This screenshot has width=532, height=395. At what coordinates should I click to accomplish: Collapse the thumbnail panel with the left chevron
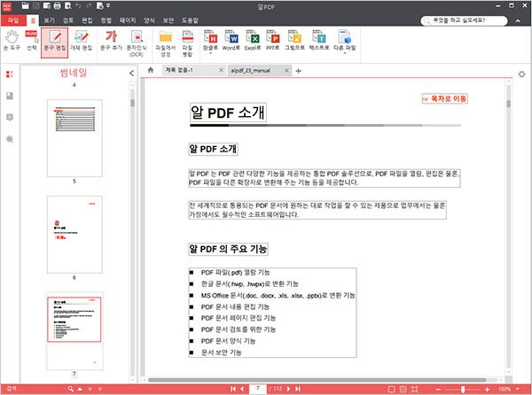131,73
